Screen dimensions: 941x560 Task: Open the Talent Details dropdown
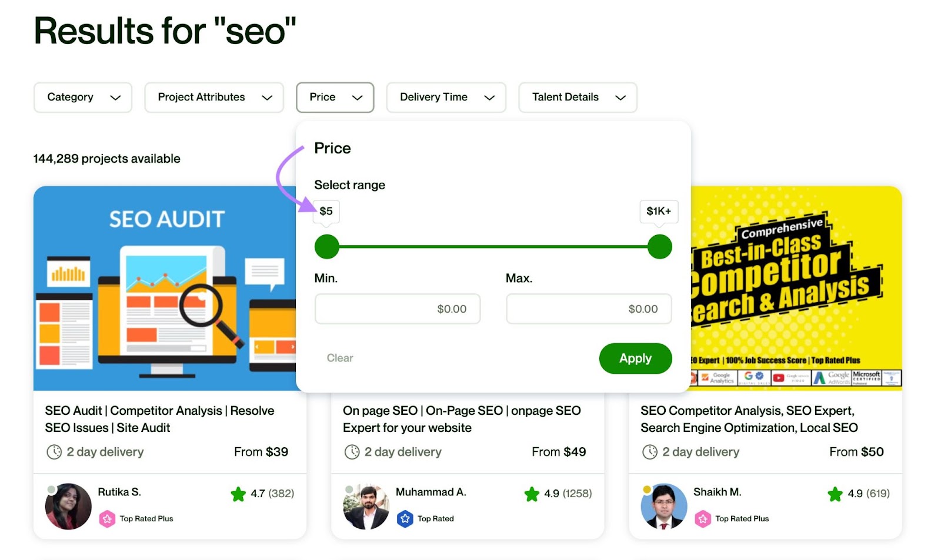(577, 97)
